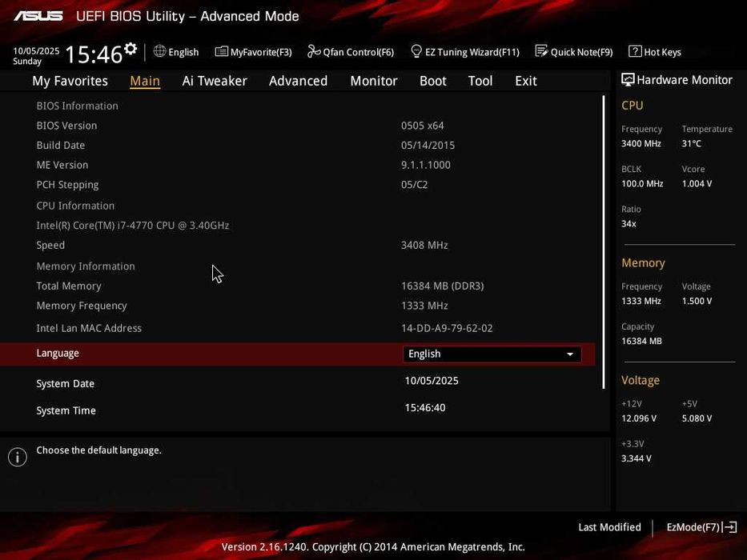Click the Hot Keys question mark icon
The image size is (747, 560).
[x=635, y=51]
